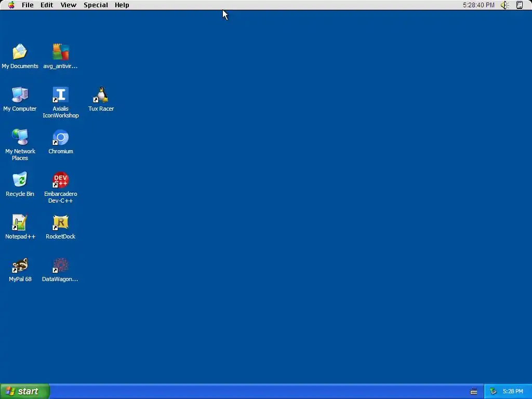Viewport: 532px width, 399px height.
Task: Click the speaker volume icon in menu bar
Action: [x=505, y=5]
